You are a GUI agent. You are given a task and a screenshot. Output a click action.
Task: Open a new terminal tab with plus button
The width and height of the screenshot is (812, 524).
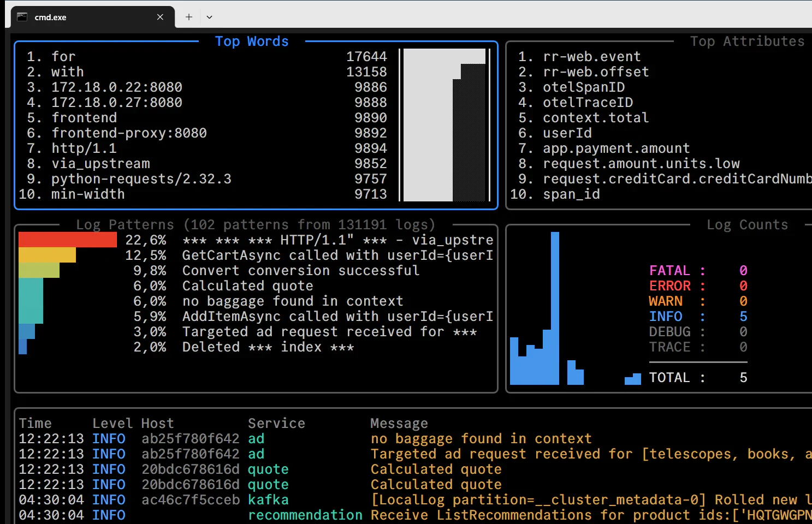(189, 17)
